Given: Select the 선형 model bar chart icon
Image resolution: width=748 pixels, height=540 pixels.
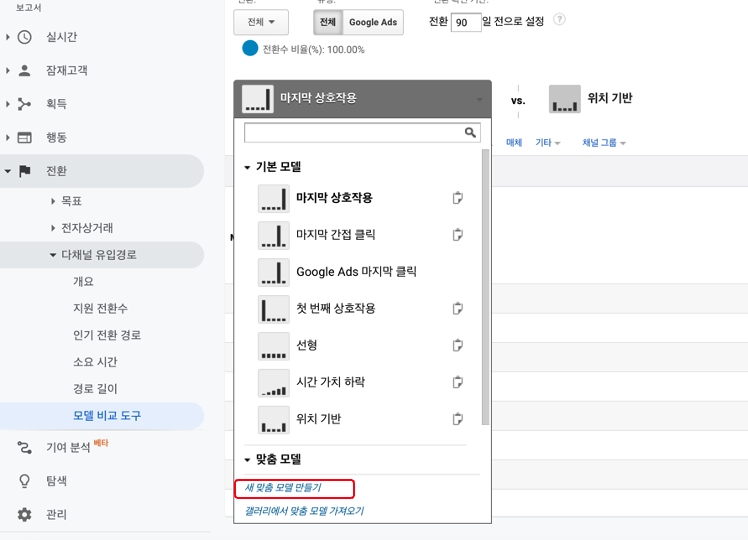Looking at the screenshot, I should tap(273, 346).
